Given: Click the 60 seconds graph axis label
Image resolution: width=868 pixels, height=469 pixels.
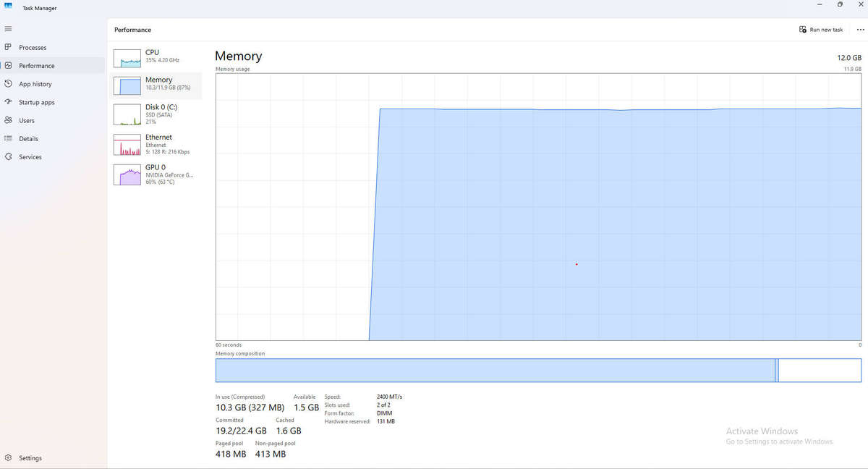Looking at the screenshot, I should coord(229,345).
